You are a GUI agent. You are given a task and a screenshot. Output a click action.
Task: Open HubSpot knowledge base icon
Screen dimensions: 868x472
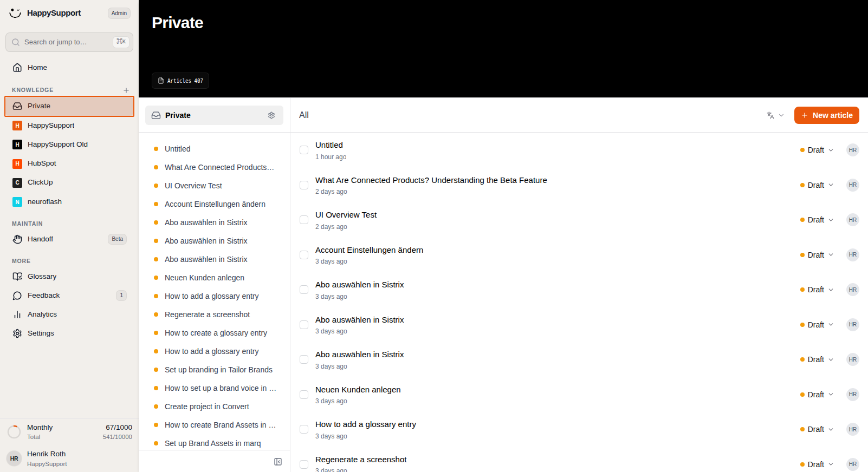[17, 163]
